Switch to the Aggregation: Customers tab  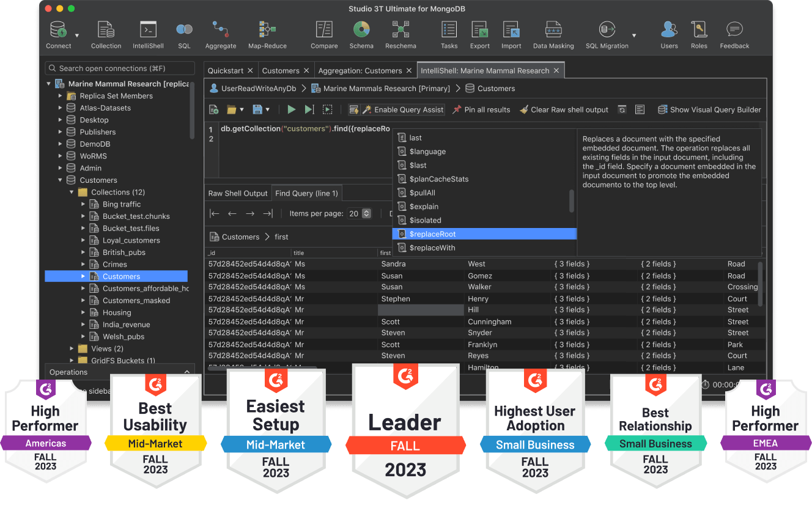tap(360, 70)
